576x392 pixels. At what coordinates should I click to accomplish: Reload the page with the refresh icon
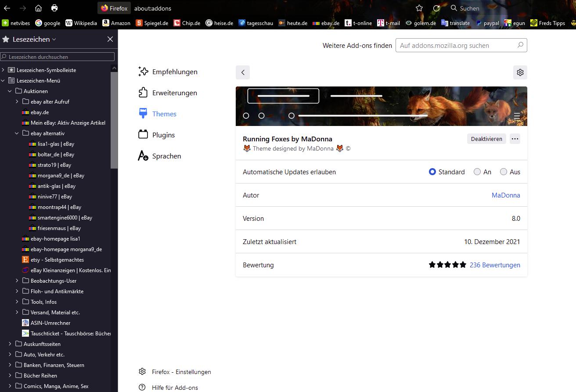point(436,8)
